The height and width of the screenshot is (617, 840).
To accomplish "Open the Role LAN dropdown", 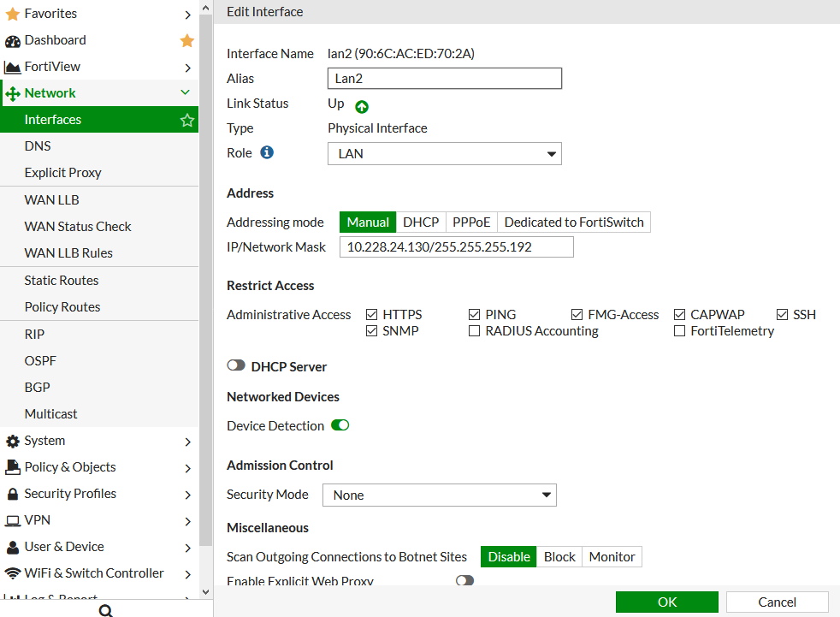I will pyautogui.click(x=445, y=154).
